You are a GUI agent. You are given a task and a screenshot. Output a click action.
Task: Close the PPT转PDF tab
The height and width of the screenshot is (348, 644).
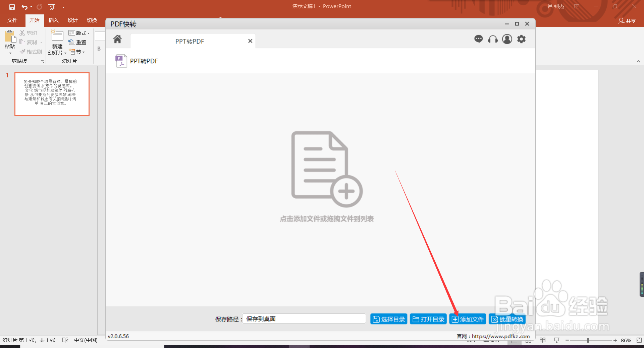pos(250,41)
